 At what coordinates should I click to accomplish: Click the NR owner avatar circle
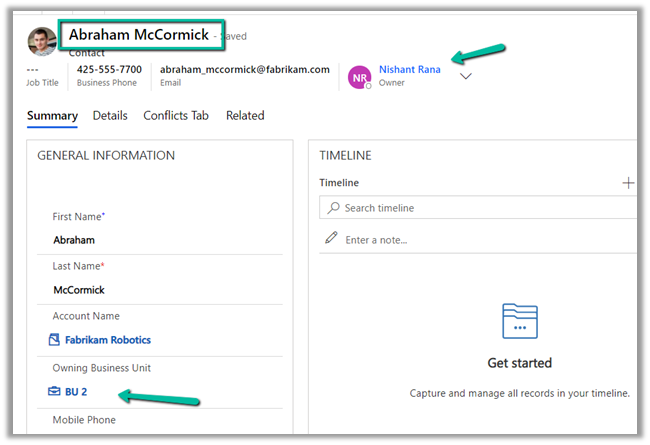point(358,76)
